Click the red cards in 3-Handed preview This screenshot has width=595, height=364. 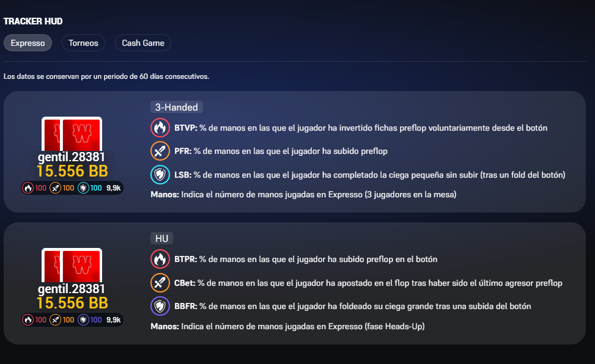72,134
